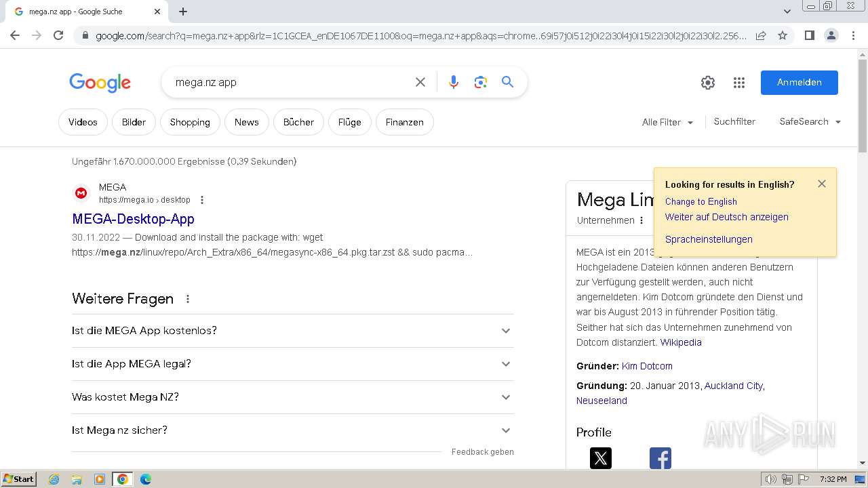Open a new browser tab
This screenshot has height=488, width=868.
[x=183, y=12]
